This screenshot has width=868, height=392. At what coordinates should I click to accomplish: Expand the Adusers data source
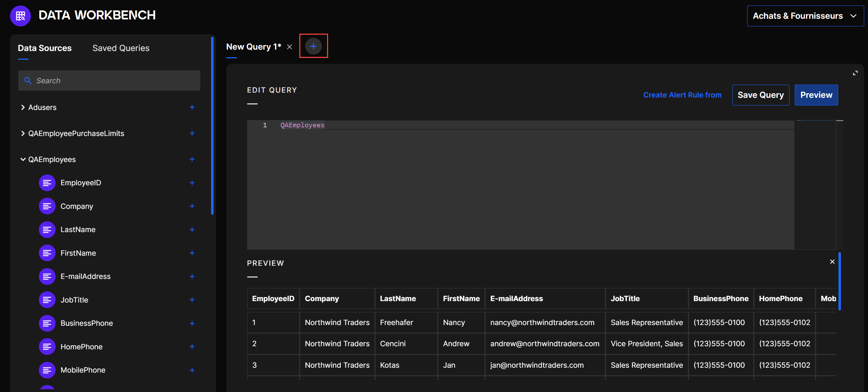point(23,107)
